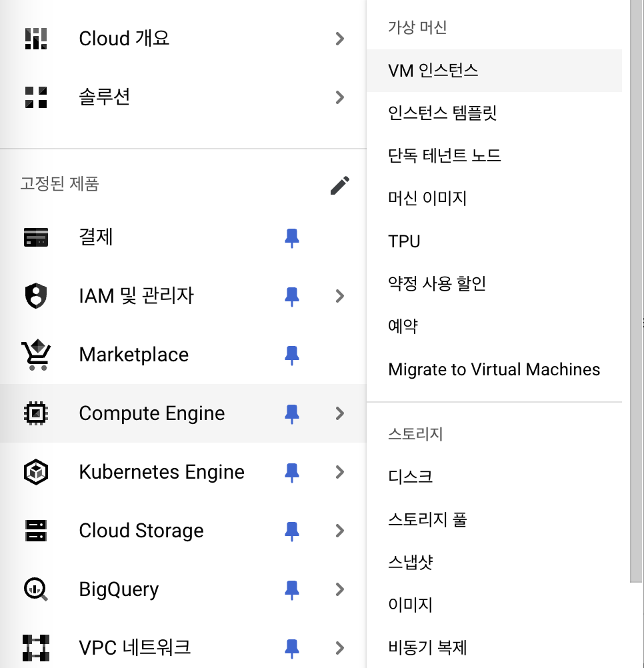Open TPU menu item
Viewport: 644px width, 668px height.
[x=494, y=241]
